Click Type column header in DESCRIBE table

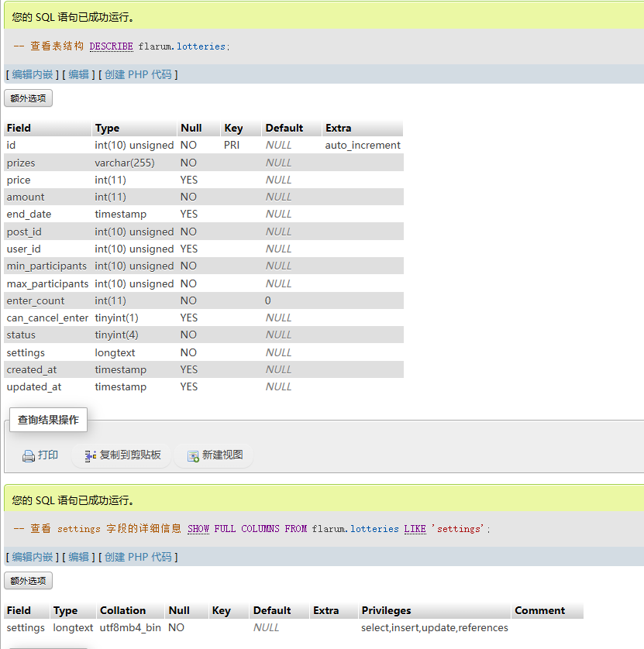coord(134,129)
